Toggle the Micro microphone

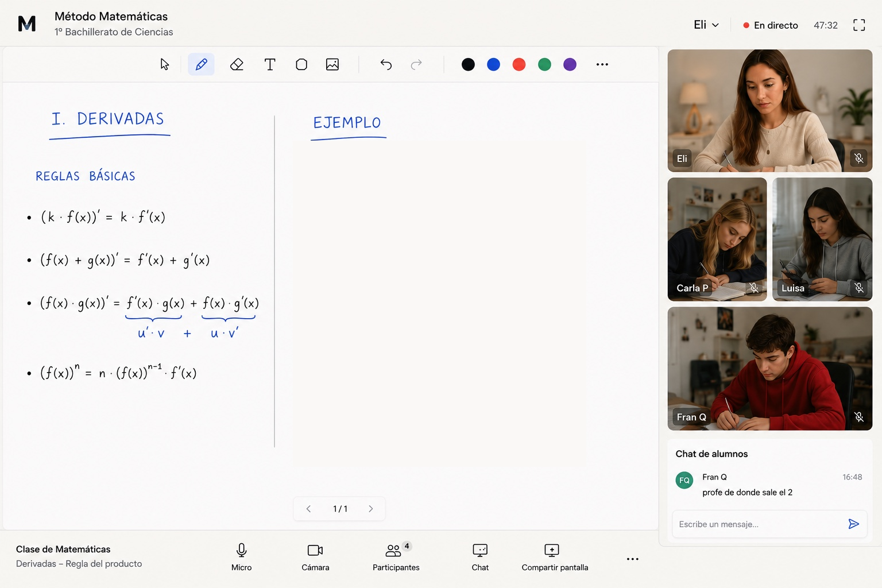242,557
